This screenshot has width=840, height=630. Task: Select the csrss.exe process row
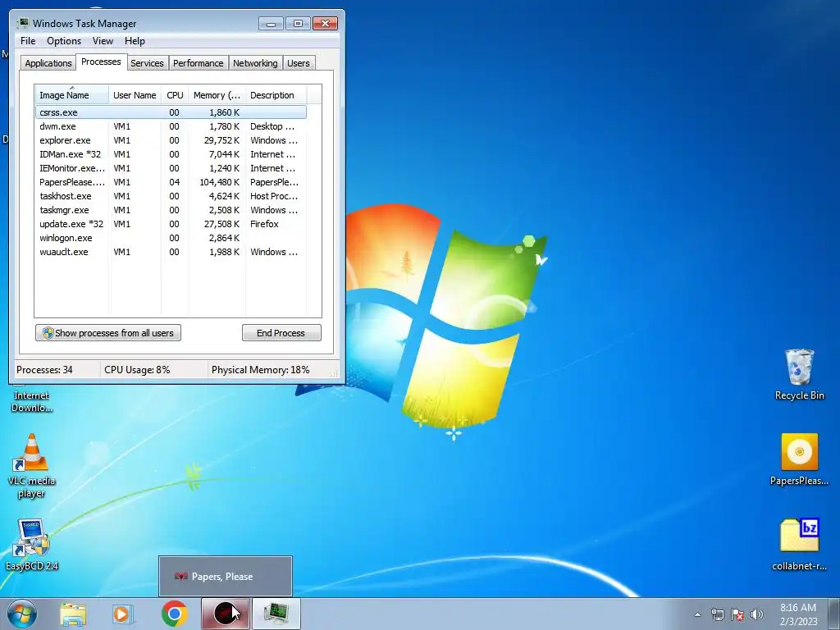pyautogui.click(x=171, y=112)
